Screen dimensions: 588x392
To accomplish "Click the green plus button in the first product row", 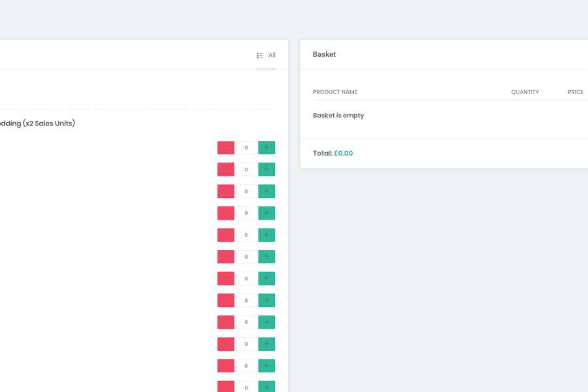I will [267, 148].
